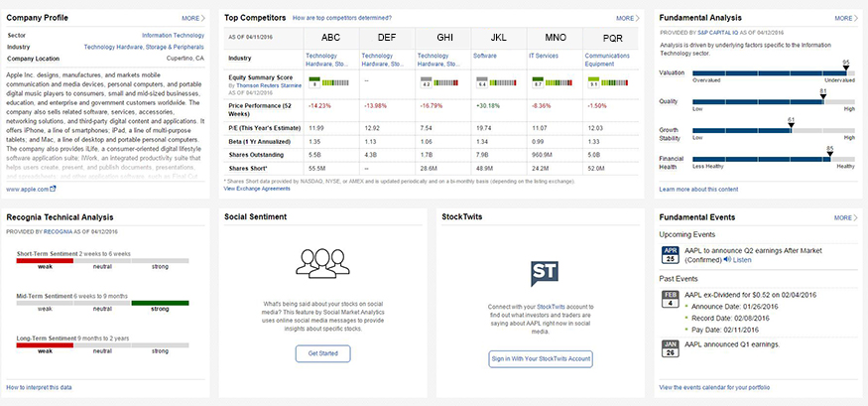Click the speaker icon beside Listen
The width and height of the screenshot is (868, 406).
(727, 260)
